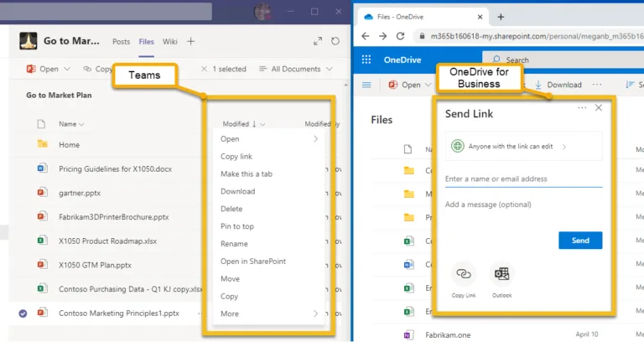Open more options ellipsis in Send Link dialog
The height and width of the screenshot is (342, 644).
click(x=582, y=107)
